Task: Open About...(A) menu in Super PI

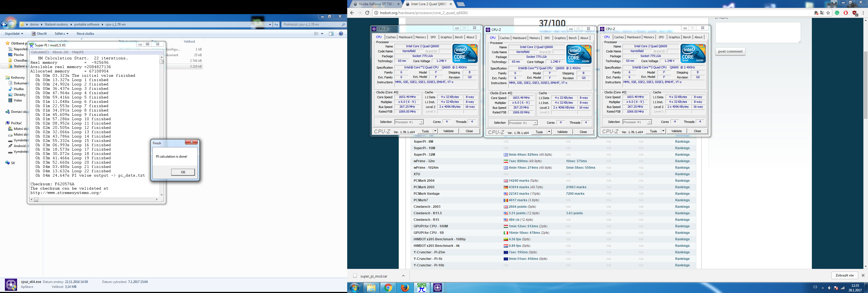Action: tap(60, 52)
